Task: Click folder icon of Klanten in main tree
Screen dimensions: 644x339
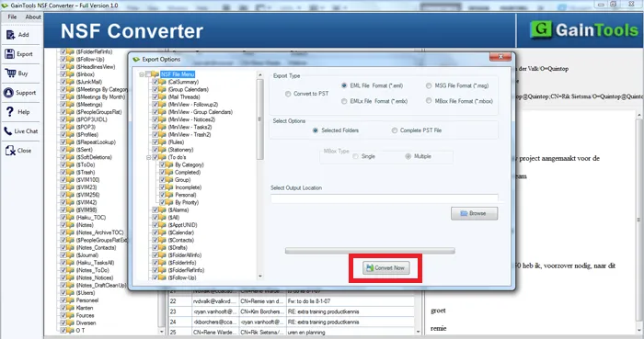Action: click(71, 309)
